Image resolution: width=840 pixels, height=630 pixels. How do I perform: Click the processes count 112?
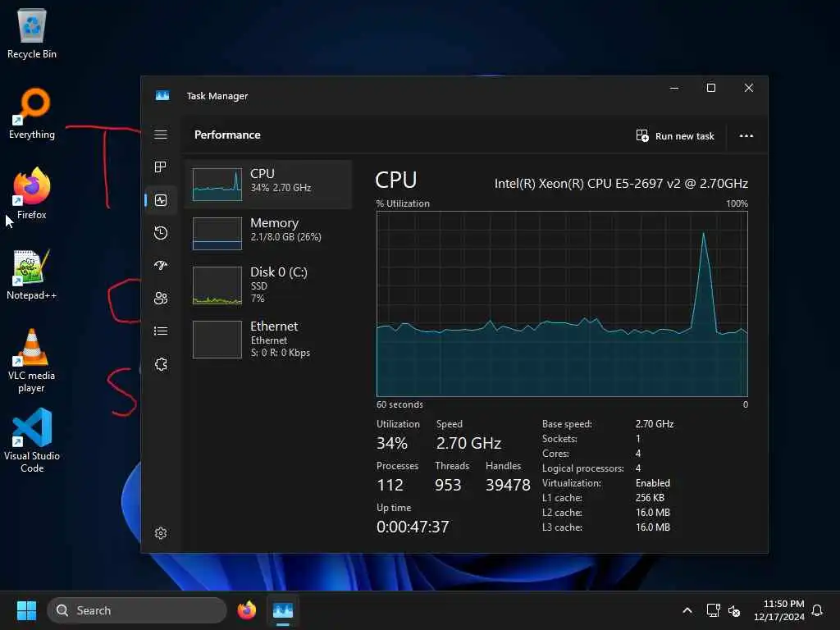tap(390, 485)
